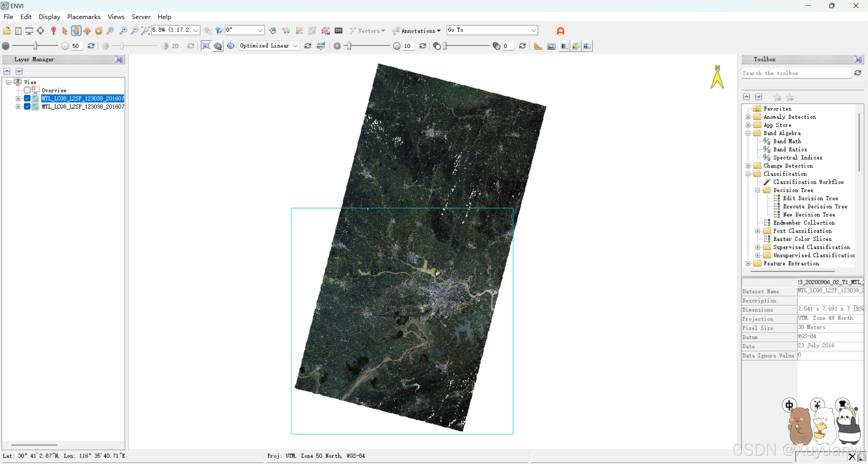
Task: Open the Region of Interest tool
Action: 325,31
